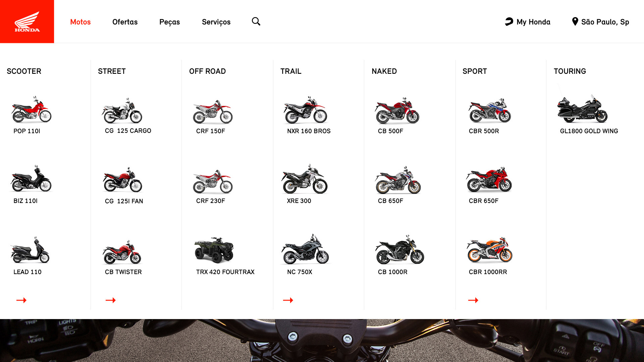Viewport: 644px width, 362px height.
Task: Click the My Honda swoosh icon
Action: (509, 21)
